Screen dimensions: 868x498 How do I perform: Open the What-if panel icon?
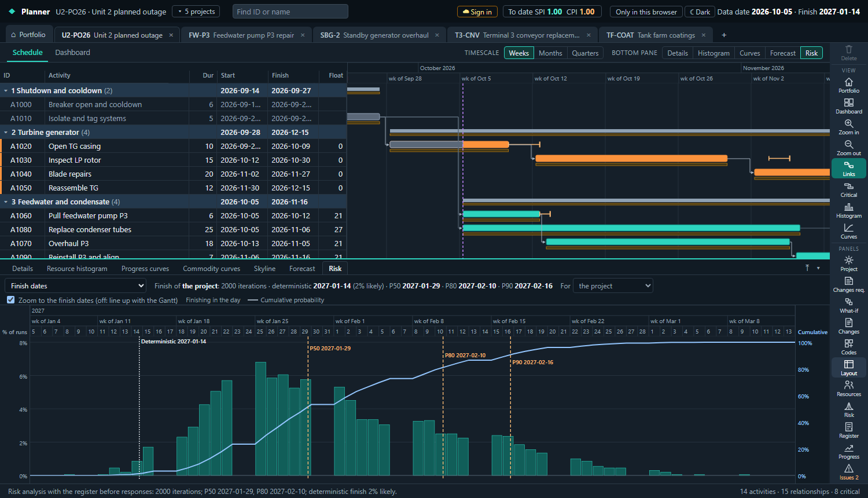tap(849, 305)
